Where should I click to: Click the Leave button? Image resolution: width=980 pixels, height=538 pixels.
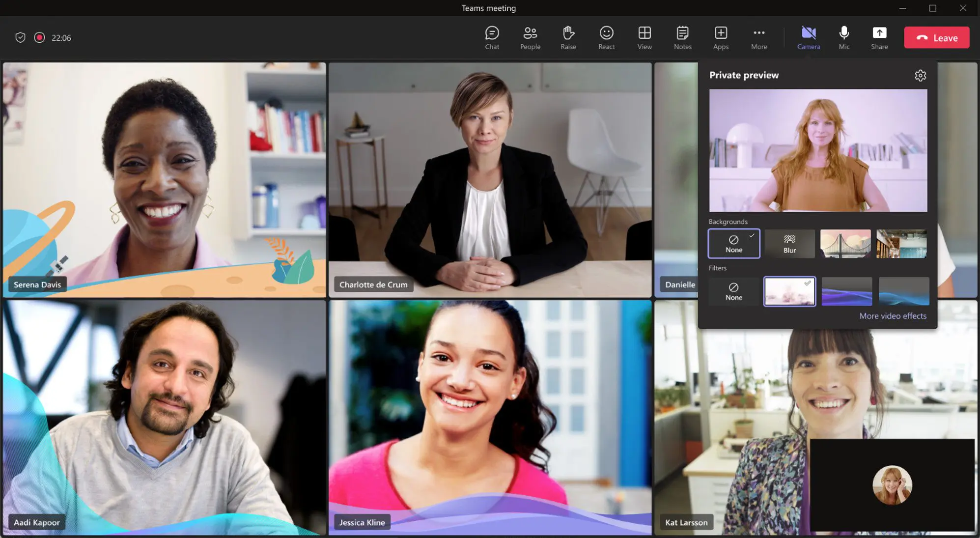(x=936, y=37)
